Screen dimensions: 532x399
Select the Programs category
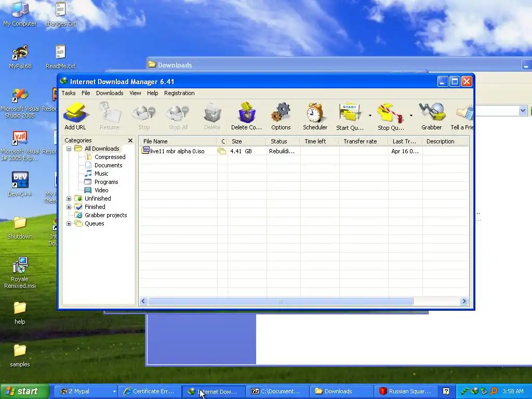[106, 182]
